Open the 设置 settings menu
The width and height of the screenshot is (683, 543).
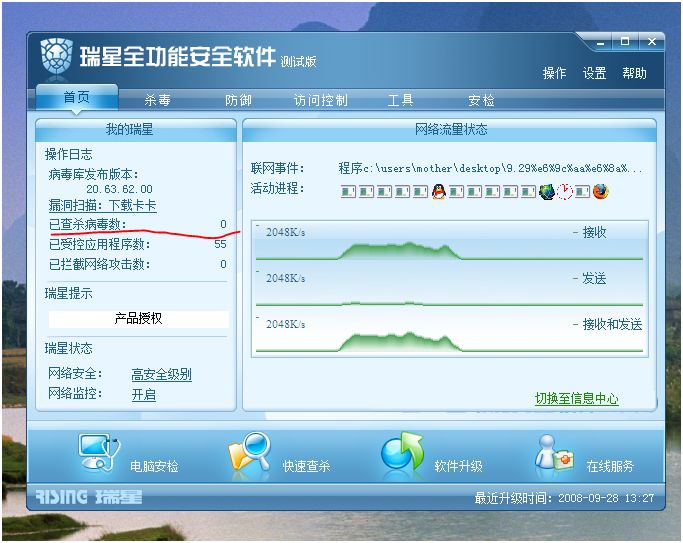point(595,73)
